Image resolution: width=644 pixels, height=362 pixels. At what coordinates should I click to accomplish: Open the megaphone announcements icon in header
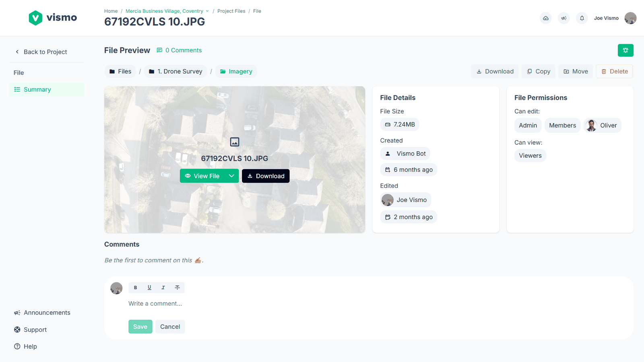tap(563, 18)
